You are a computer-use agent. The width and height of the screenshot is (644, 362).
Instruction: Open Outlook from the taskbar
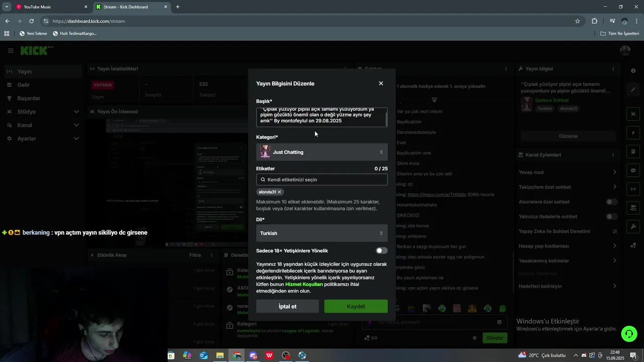click(x=203, y=355)
